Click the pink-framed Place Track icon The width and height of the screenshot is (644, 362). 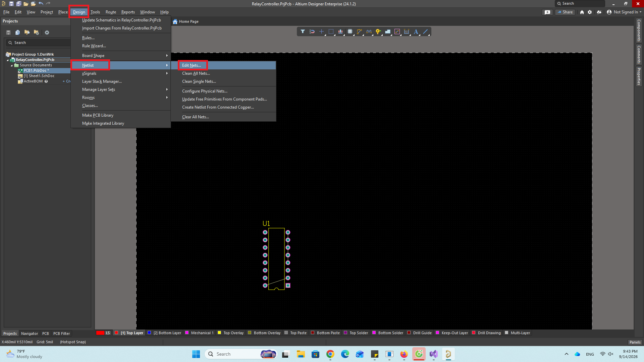pyautogui.click(x=397, y=32)
